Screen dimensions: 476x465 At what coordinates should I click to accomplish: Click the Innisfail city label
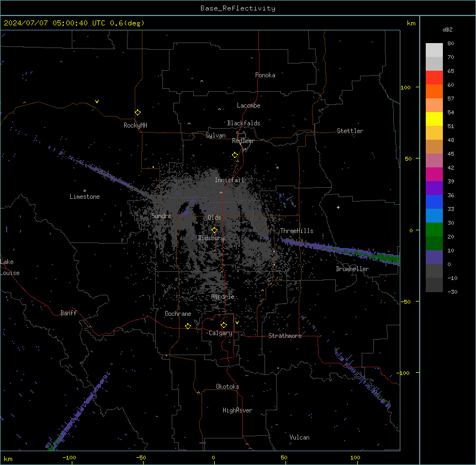230,180
